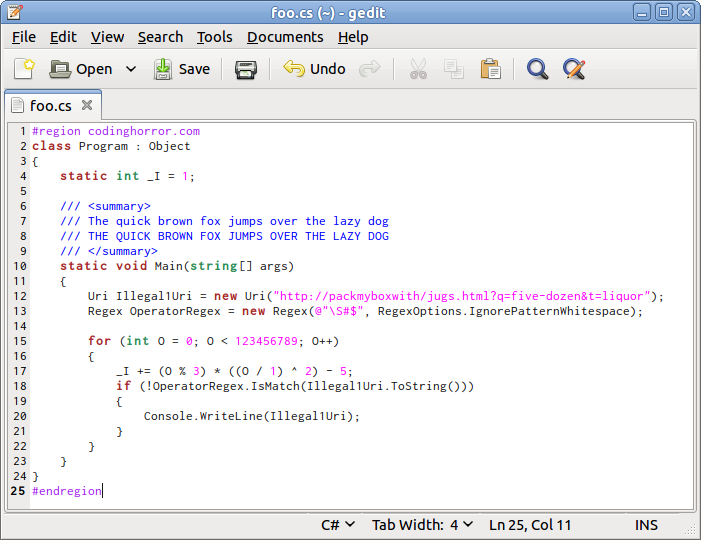Maximize the gedit window
701x540 pixels.
click(x=664, y=13)
